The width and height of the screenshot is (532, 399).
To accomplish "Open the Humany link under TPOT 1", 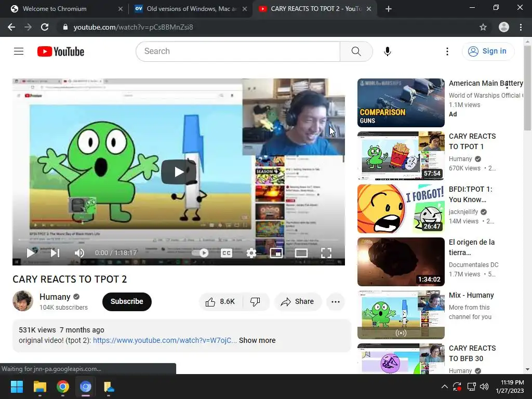I will (x=460, y=159).
